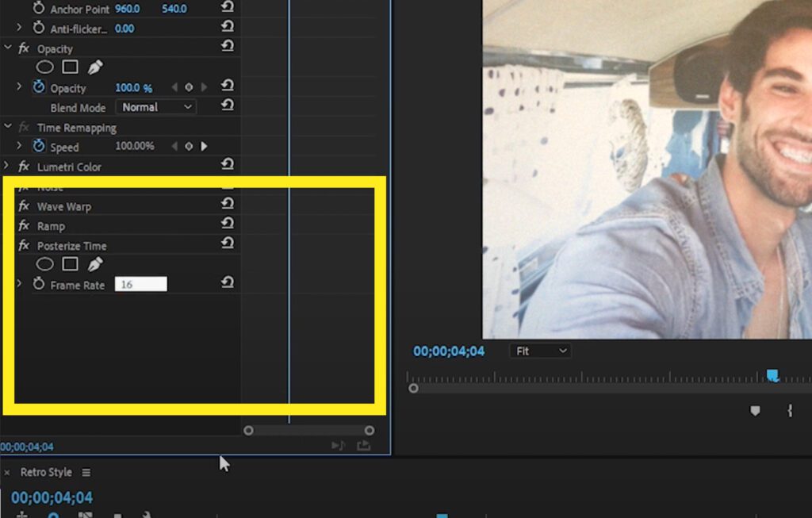Click the export frame icon below effect controls
Viewport: 812px width, 518px height.
point(365,446)
